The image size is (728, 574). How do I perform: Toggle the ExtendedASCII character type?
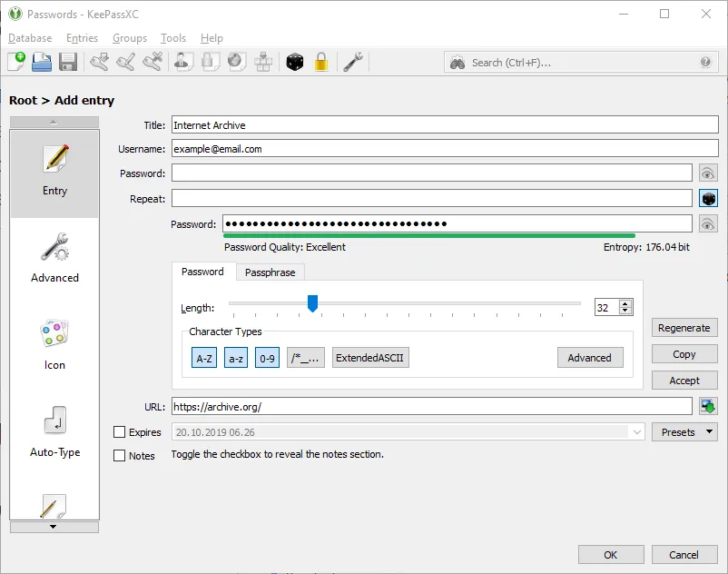370,358
